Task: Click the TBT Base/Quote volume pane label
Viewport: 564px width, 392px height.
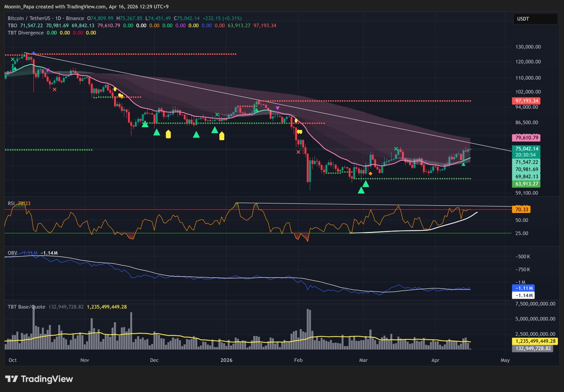Action: click(x=26, y=306)
